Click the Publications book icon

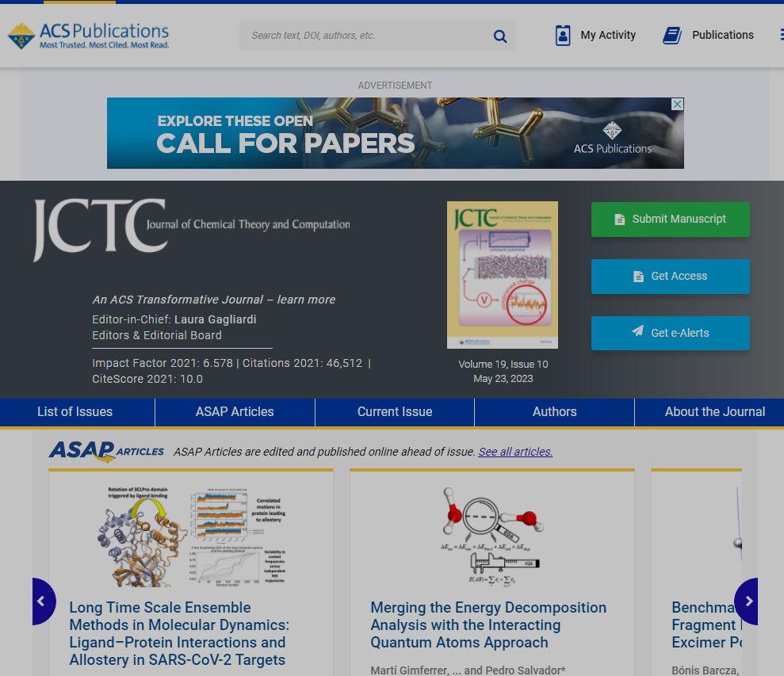[x=673, y=35]
